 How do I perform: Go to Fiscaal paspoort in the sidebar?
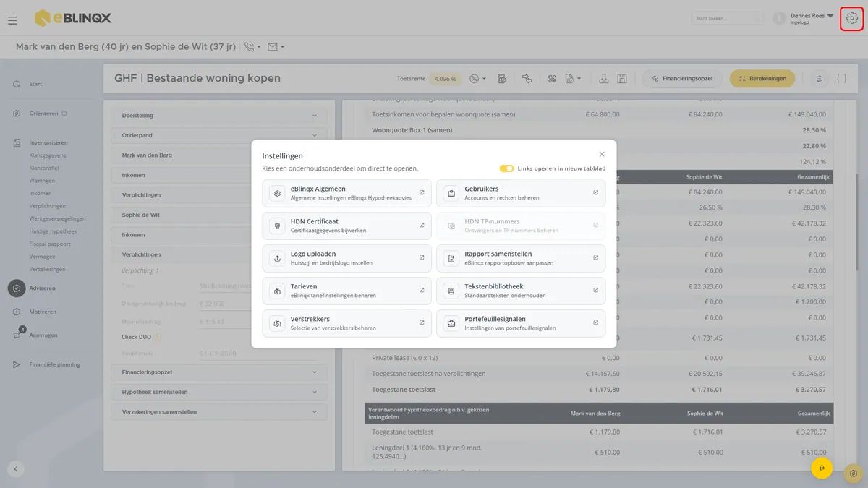[49, 244]
